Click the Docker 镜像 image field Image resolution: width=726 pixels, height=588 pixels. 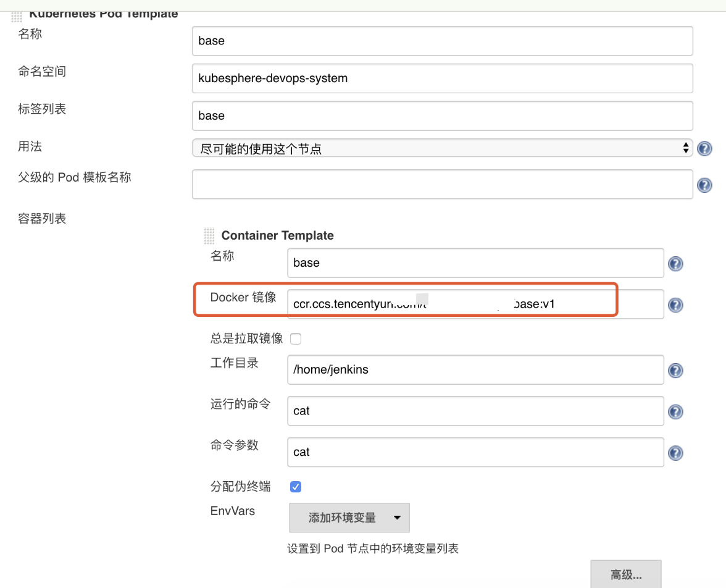pyautogui.click(x=475, y=304)
